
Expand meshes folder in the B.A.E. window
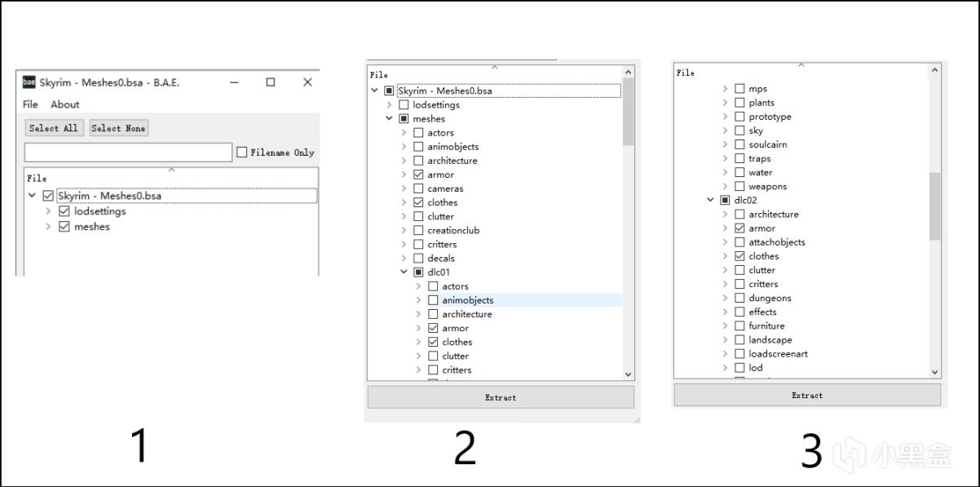[x=48, y=227]
